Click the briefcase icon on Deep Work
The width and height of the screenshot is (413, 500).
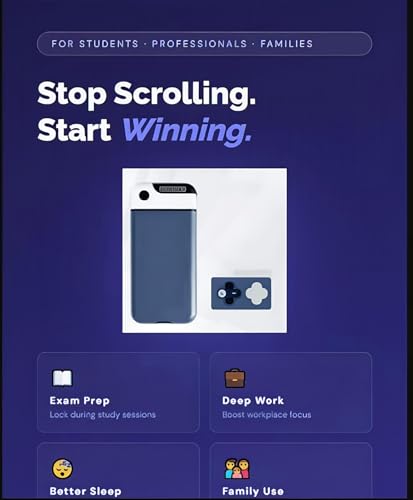pyautogui.click(x=235, y=378)
